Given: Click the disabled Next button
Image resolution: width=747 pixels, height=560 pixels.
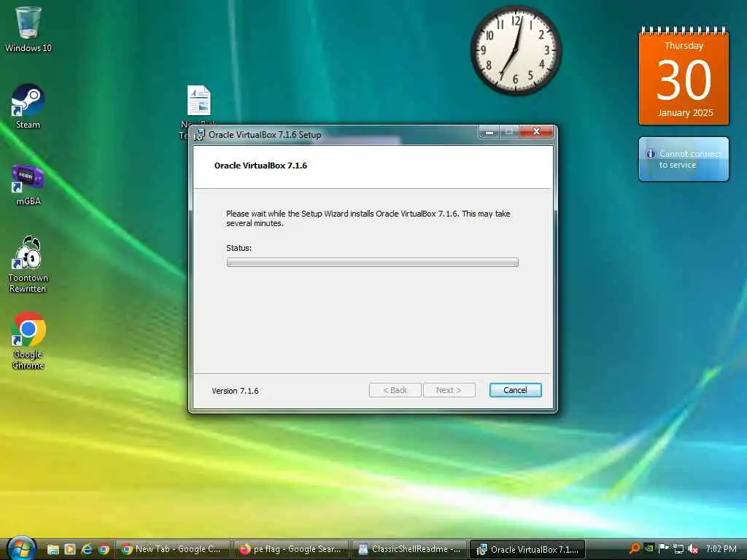Looking at the screenshot, I should point(449,390).
